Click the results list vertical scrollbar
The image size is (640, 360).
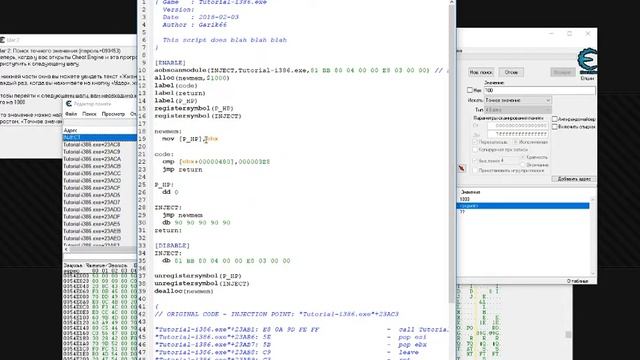click(593, 237)
